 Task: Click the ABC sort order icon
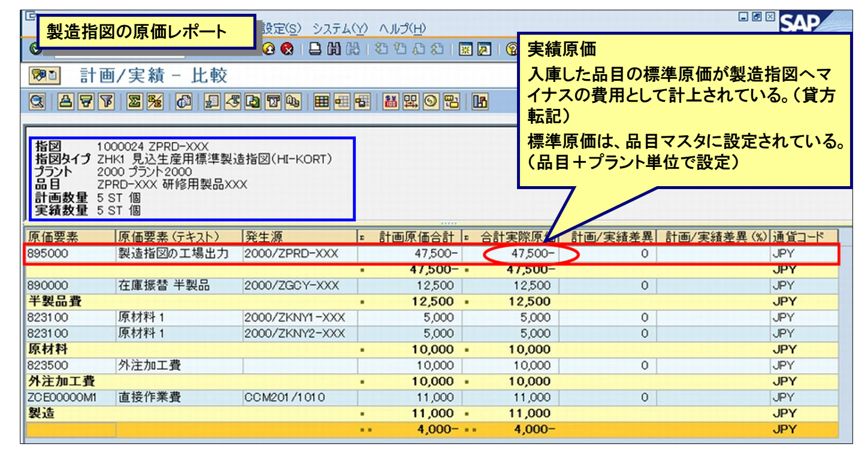point(292,105)
